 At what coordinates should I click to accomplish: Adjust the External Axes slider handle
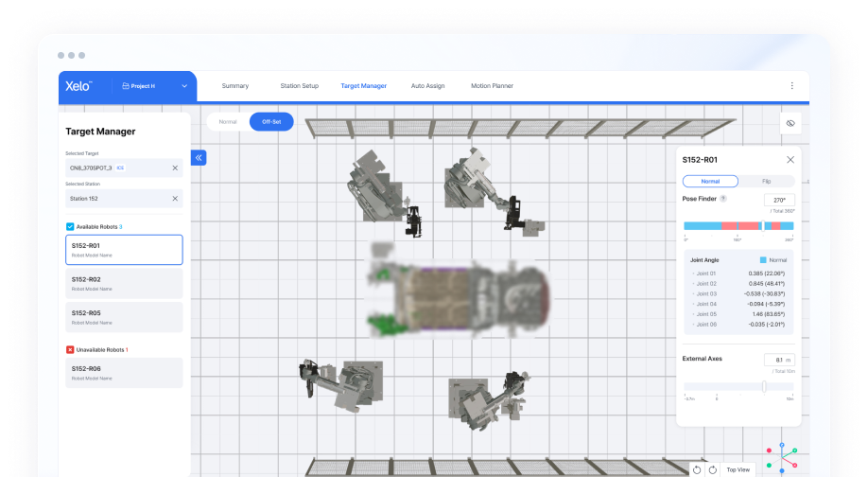pyautogui.click(x=764, y=386)
